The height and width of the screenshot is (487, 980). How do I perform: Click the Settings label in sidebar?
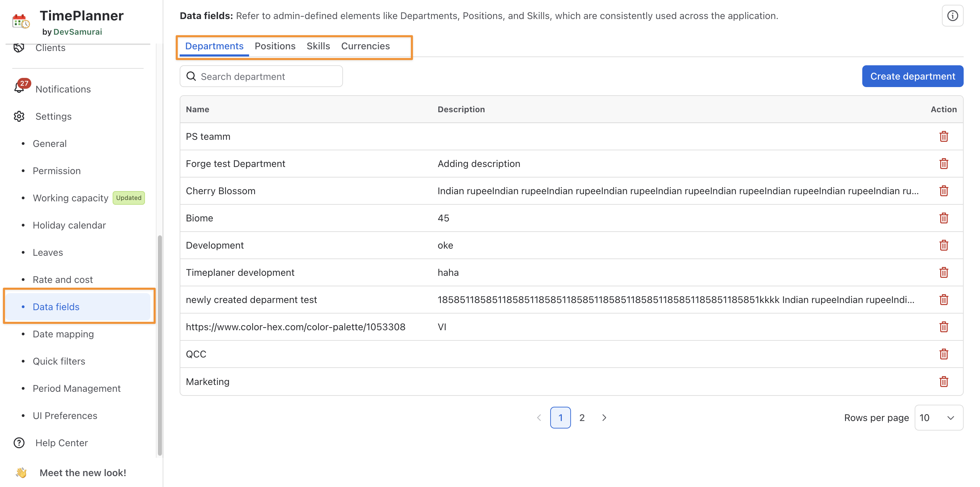click(53, 116)
